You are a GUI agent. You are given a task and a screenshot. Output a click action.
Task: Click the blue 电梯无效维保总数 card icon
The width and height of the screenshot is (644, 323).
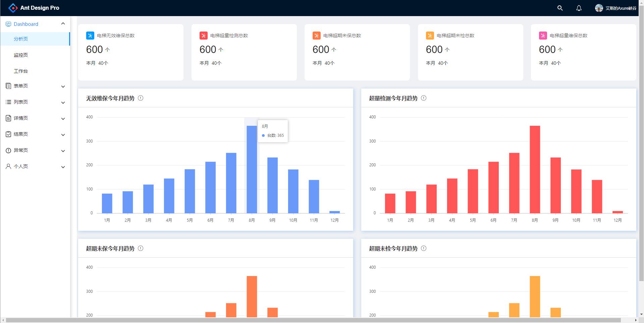90,36
